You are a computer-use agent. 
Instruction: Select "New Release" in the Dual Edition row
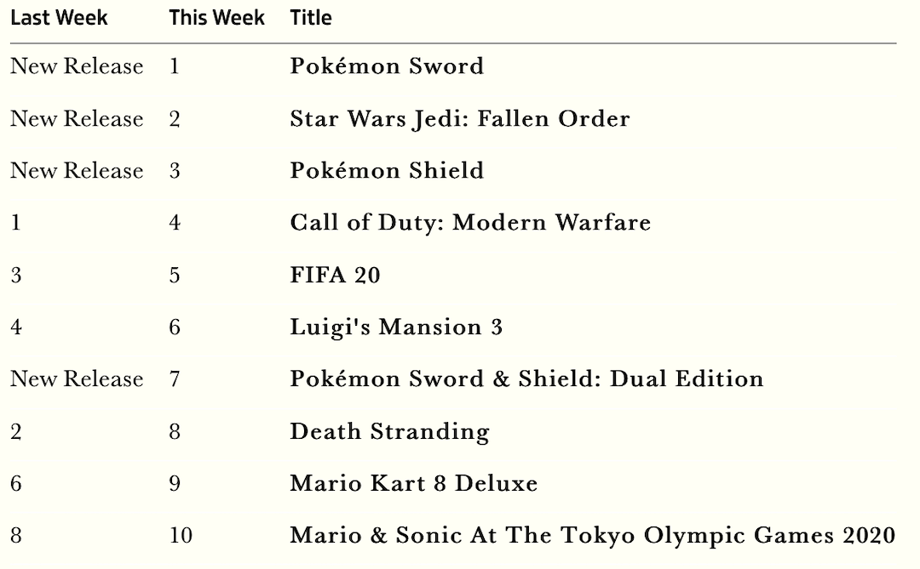pyautogui.click(x=77, y=379)
